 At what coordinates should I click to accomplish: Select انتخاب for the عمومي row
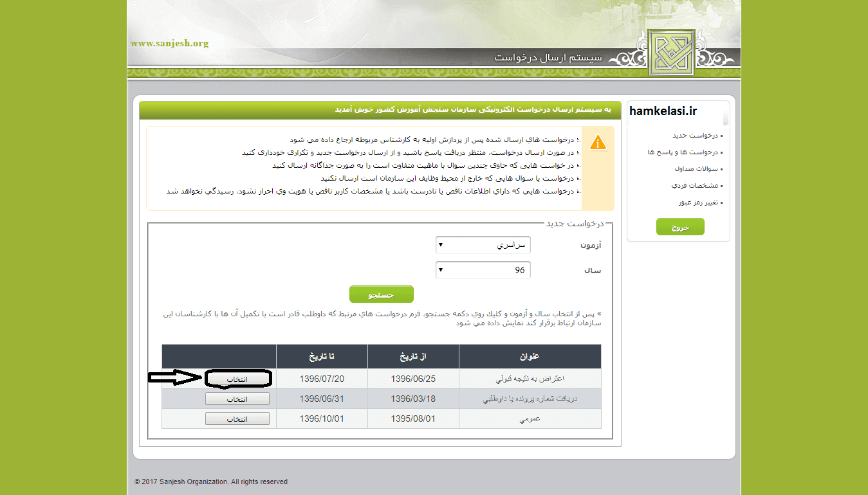click(237, 419)
